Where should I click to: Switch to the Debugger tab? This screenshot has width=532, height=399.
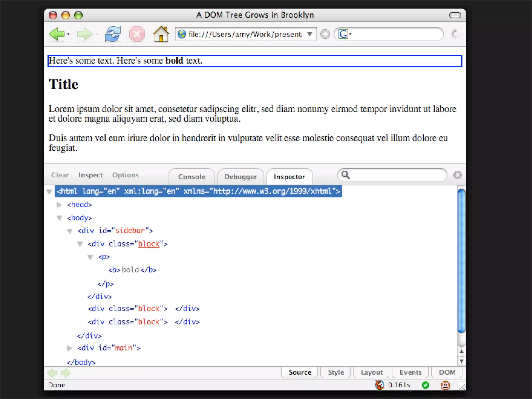click(x=241, y=177)
